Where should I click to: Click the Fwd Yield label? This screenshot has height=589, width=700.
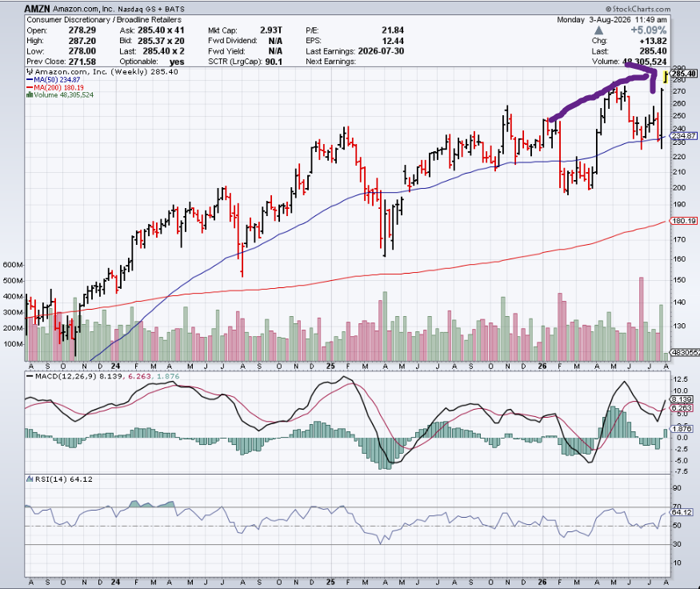226,51
